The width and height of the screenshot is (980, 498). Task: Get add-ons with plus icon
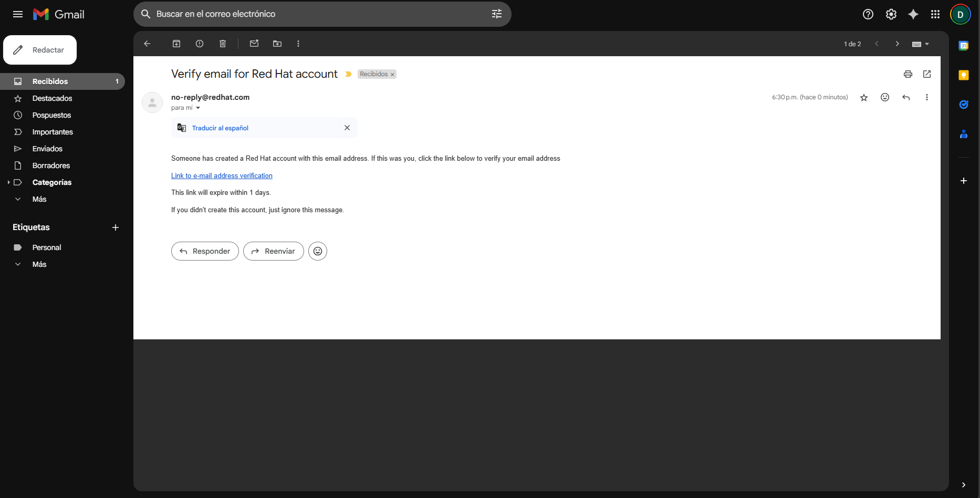pos(964,181)
